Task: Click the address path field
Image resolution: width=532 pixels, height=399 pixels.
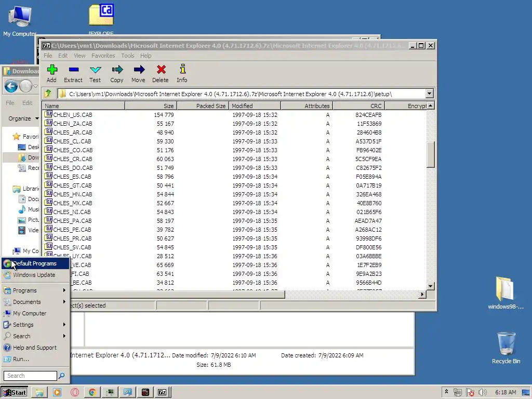Action: (242, 94)
